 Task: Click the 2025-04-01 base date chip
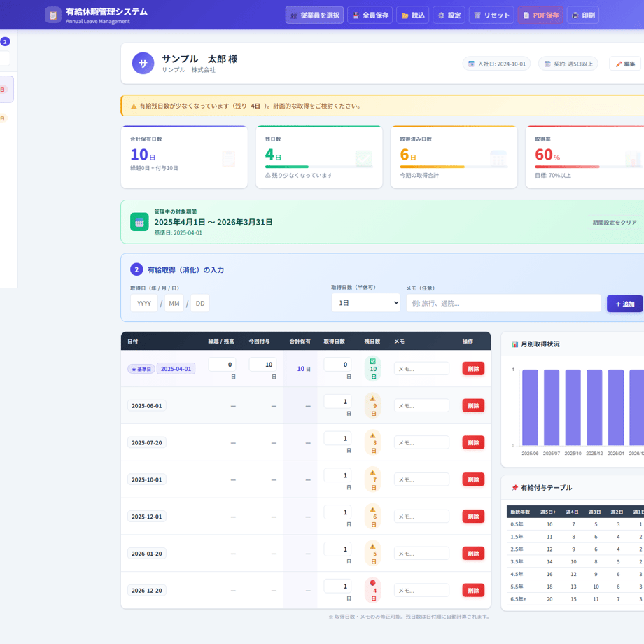click(176, 369)
